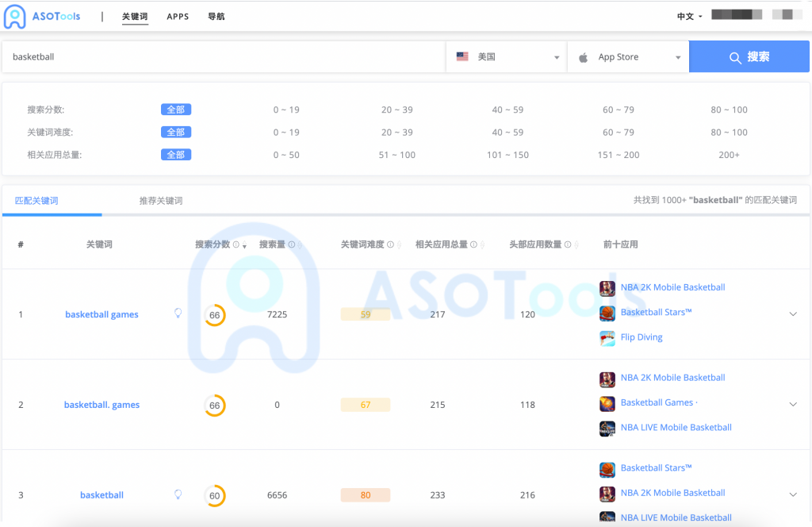Click the blue 搜索 search button
This screenshot has height=527, width=812.
749,57
